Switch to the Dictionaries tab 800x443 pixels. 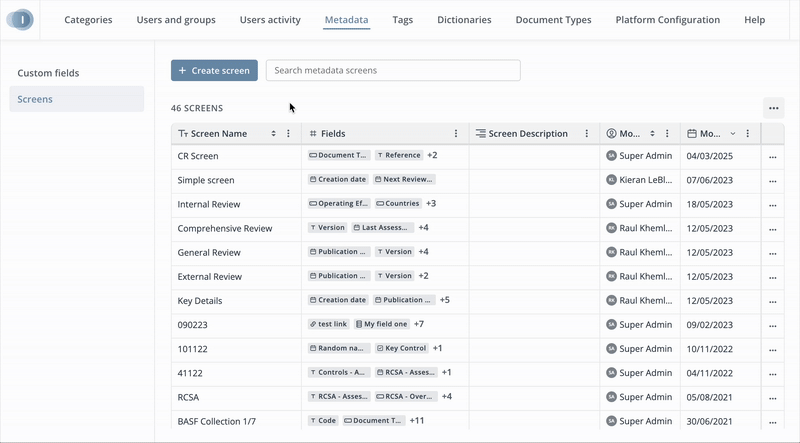[x=464, y=20]
